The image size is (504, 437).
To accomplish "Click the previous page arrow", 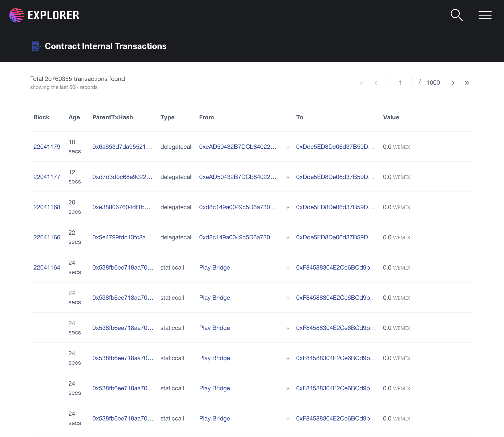I will tap(376, 83).
